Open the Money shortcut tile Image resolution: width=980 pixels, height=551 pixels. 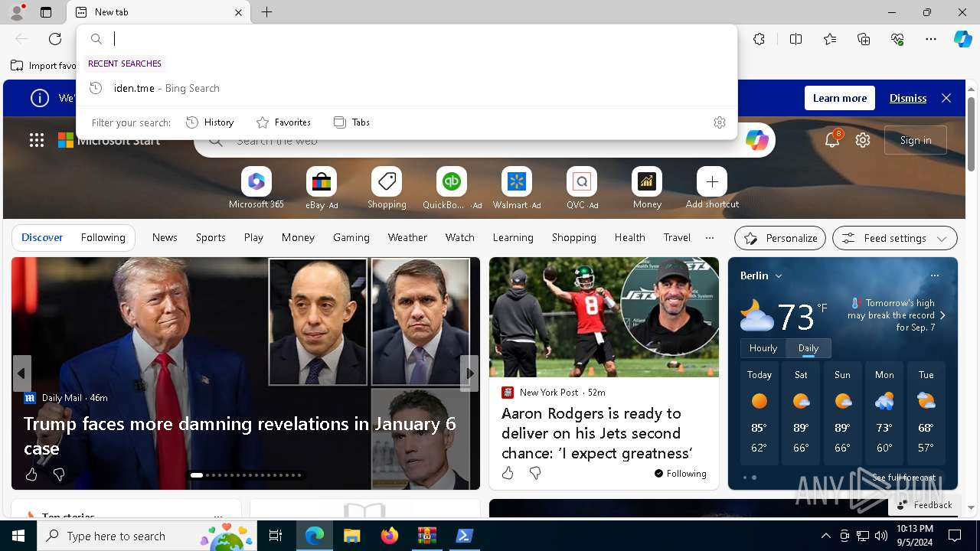(x=647, y=181)
